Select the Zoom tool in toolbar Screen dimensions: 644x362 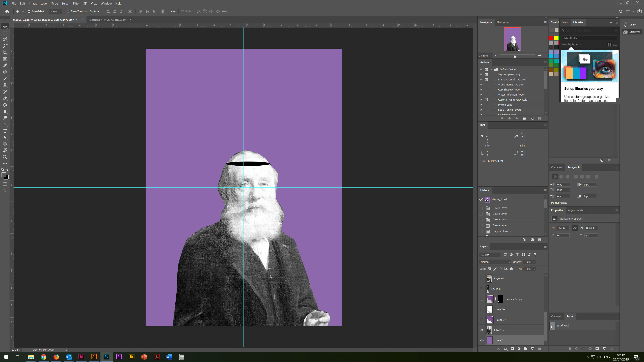pyautogui.click(x=5, y=157)
